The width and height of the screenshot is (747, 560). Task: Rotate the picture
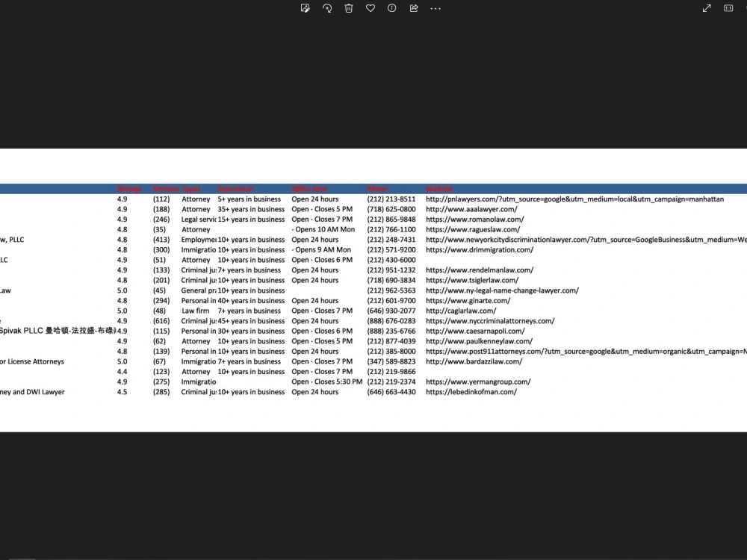point(327,8)
